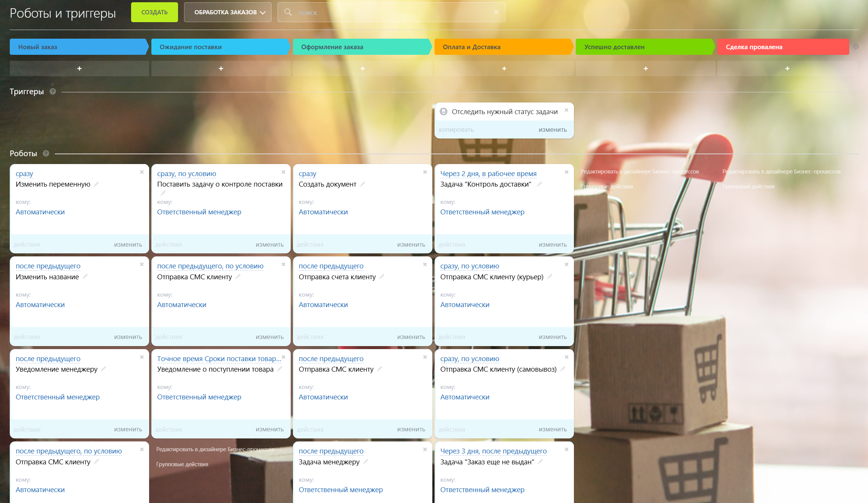Click the help icon next to Роботы
Screen dimensions: 868x503
click(x=46, y=153)
